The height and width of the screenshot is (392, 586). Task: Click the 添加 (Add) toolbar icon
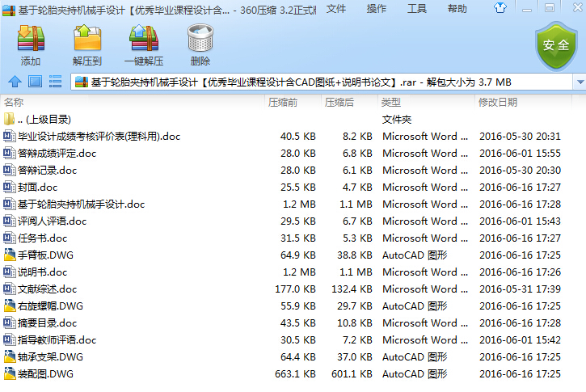(x=31, y=38)
